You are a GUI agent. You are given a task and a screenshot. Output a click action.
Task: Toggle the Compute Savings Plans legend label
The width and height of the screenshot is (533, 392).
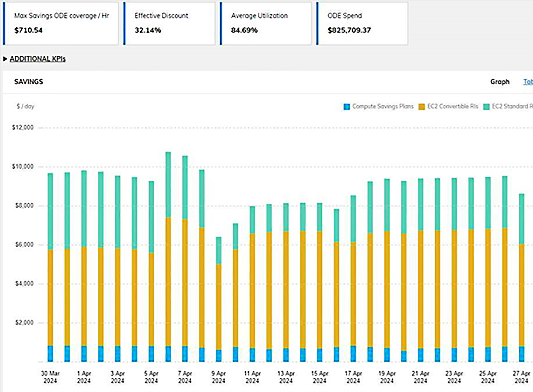(383, 106)
